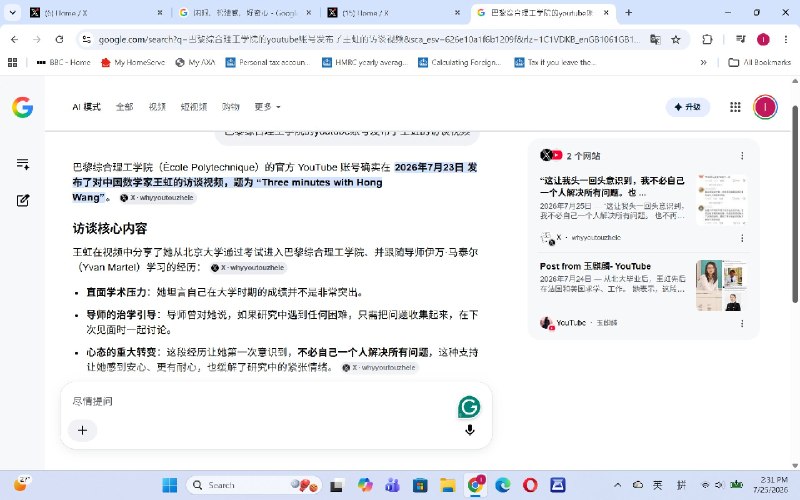The image size is (800, 500).
Task: Click the 升级 upgrade button
Action: (688, 107)
